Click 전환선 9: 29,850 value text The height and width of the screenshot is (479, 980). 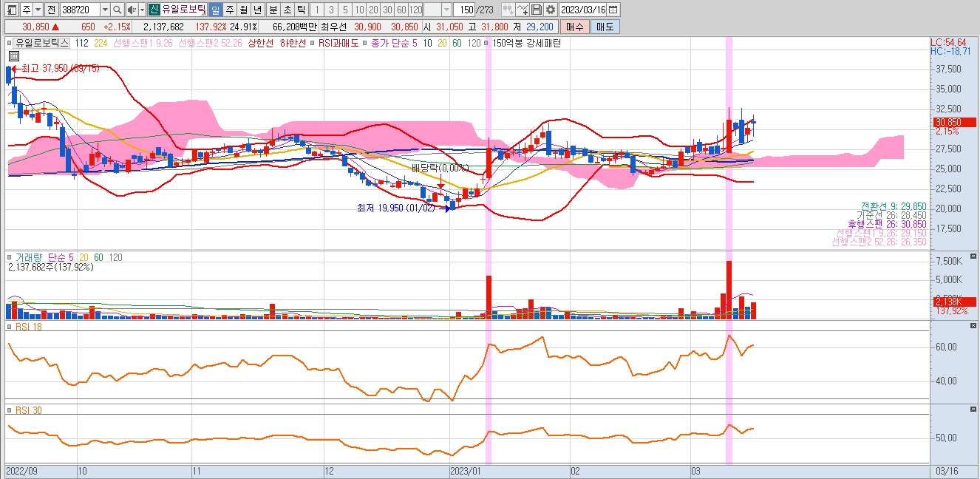(893, 205)
